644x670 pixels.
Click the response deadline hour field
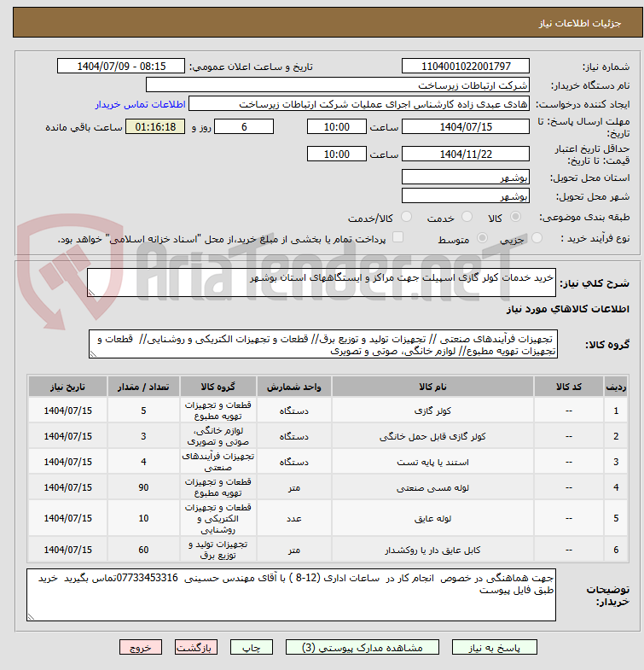(x=337, y=127)
